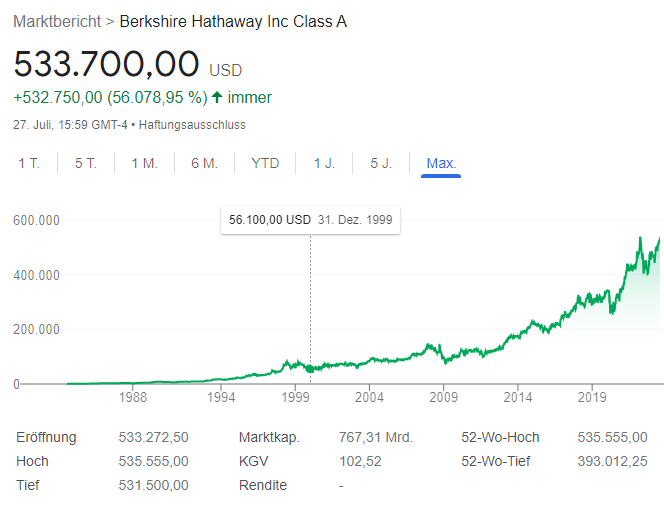Switch to the 5 T. range tab

tap(86, 163)
